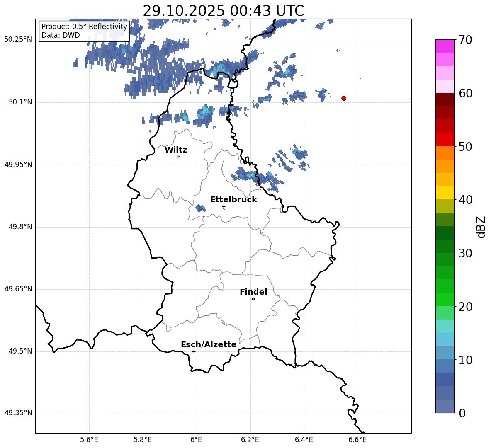Pick the magenta swatch at top of colorbar

coord(445,46)
